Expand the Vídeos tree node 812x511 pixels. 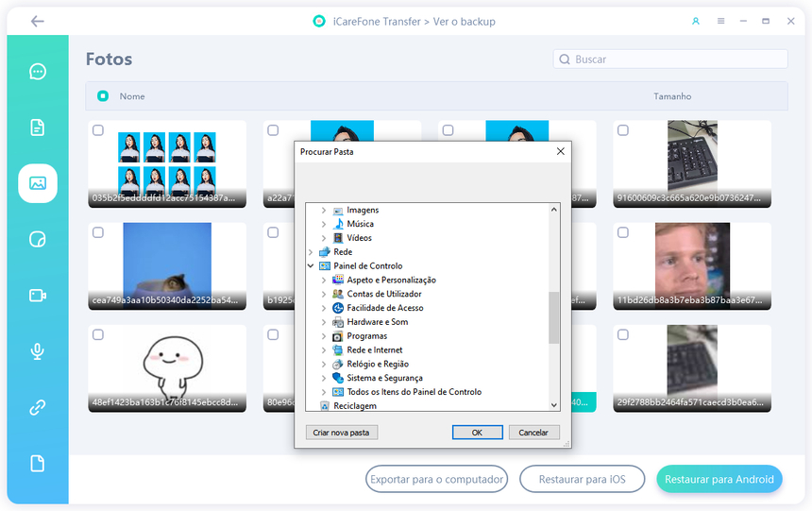324,238
